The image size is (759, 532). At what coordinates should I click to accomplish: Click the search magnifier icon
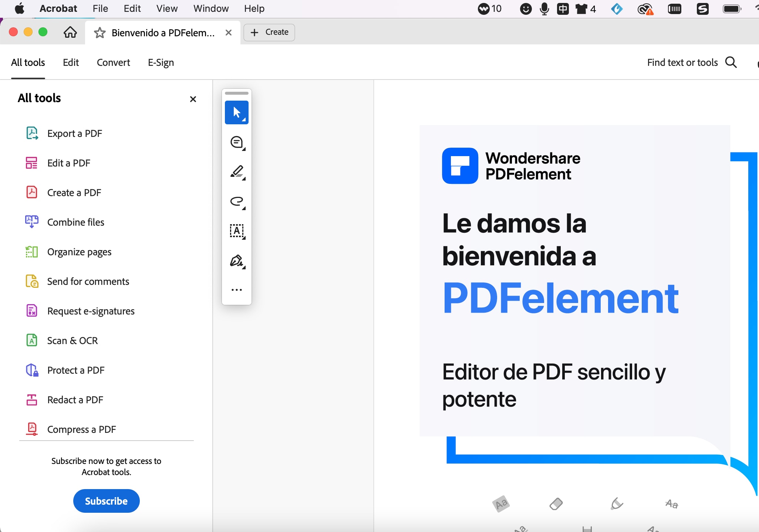click(x=731, y=62)
